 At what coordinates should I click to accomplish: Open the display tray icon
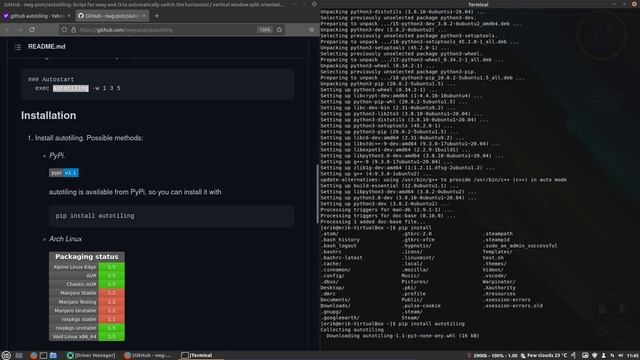585,356
